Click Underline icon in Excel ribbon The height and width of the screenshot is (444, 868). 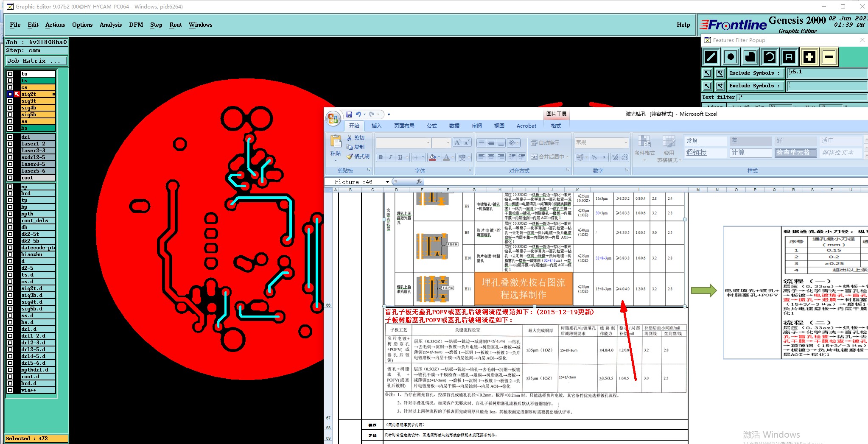(x=400, y=157)
